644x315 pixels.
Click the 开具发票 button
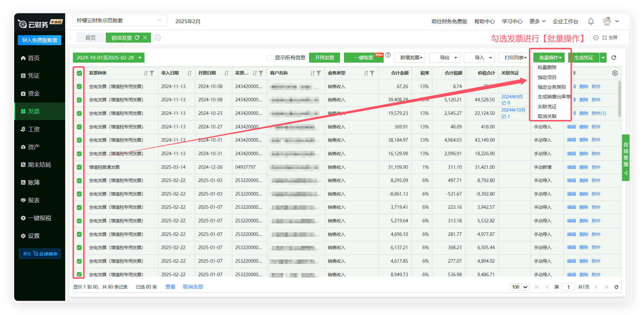(x=324, y=58)
